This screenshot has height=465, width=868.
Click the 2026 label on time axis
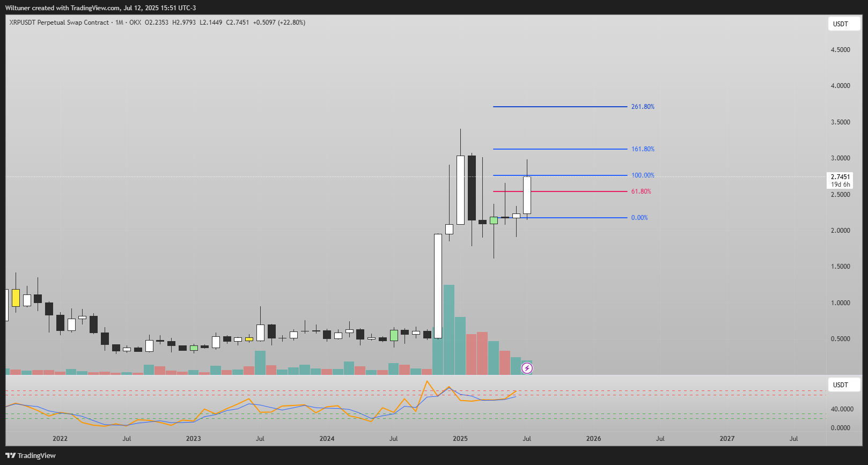593,439
